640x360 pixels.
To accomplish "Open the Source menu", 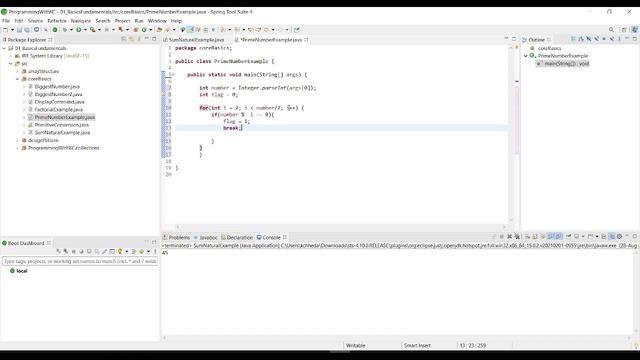I will tap(35, 21).
